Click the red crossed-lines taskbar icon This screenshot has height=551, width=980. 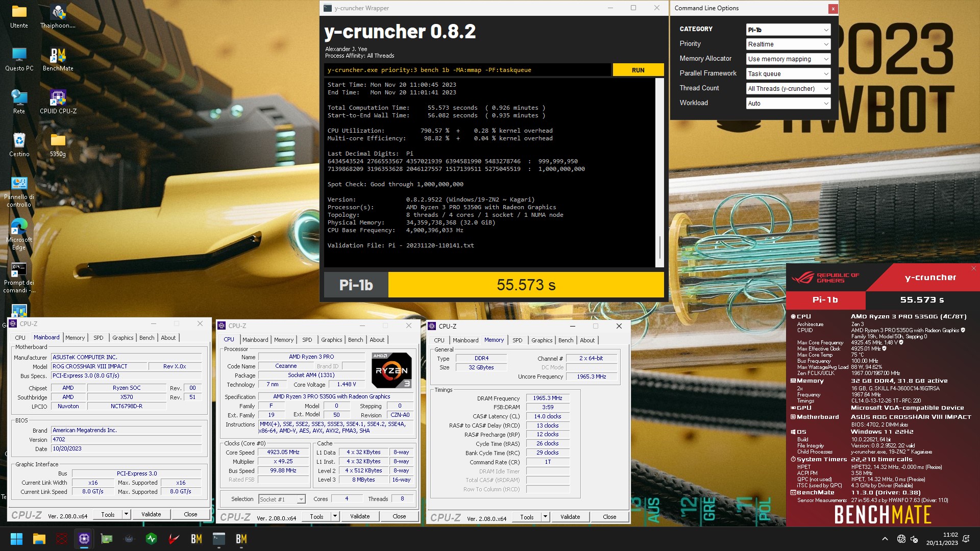tap(61, 539)
